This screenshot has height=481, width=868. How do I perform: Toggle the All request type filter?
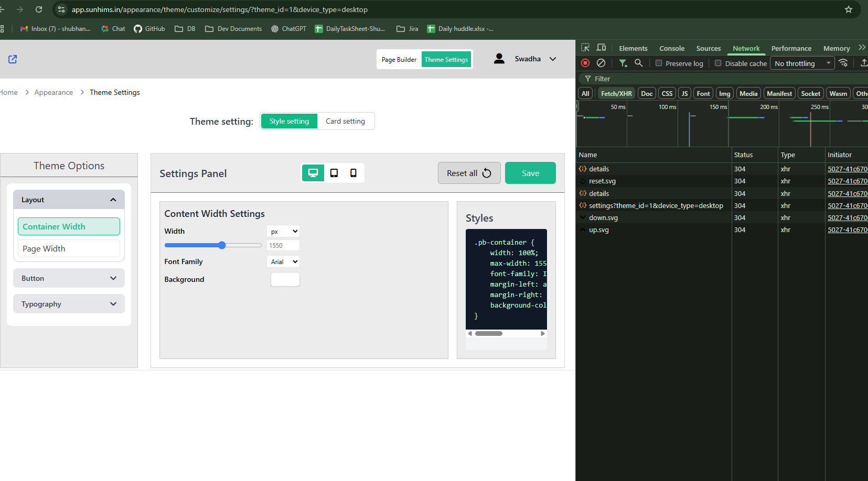click(585, 93)
